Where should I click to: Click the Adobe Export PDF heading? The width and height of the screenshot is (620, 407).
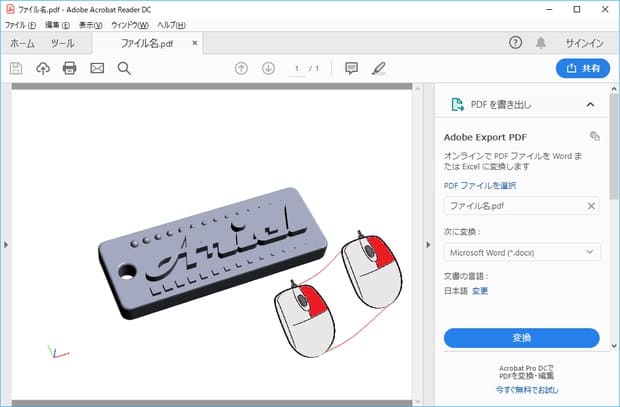(485, 137)
